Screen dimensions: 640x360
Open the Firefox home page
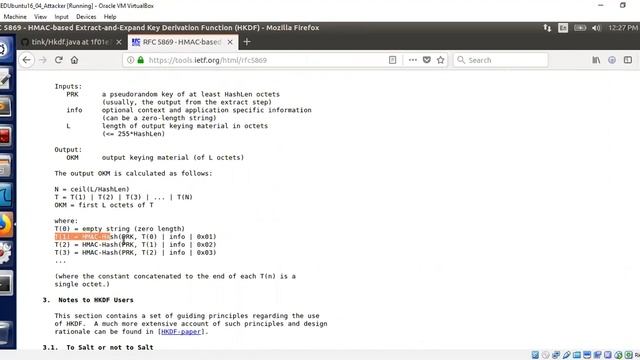click(74, 60)
